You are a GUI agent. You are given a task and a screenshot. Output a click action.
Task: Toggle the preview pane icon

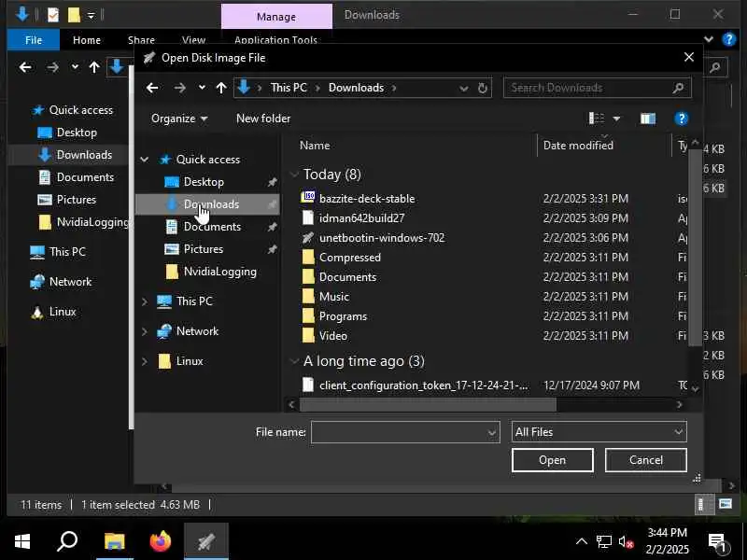pyautogui.click(x=648, y=119)
